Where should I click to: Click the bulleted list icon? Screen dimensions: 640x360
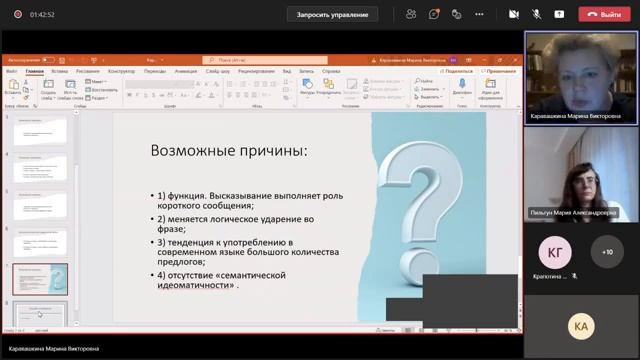pyautogui.click(x=230, y=84)
